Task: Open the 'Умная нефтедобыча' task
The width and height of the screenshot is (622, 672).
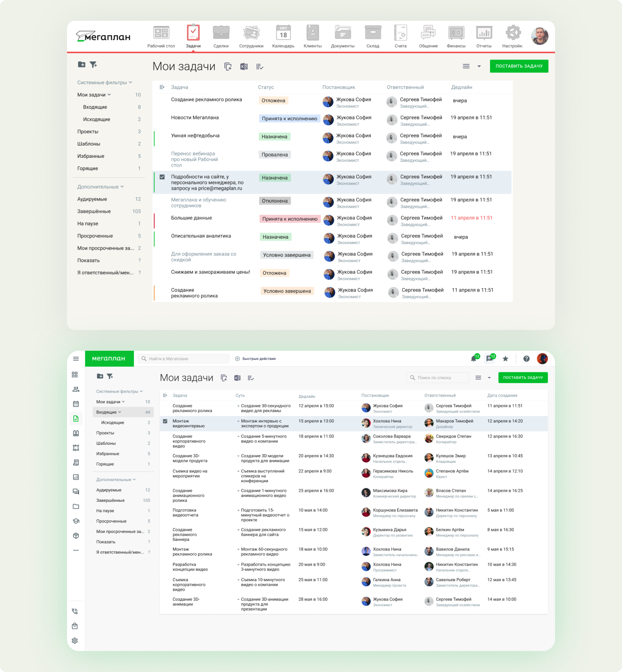Action: coord(195,136)
